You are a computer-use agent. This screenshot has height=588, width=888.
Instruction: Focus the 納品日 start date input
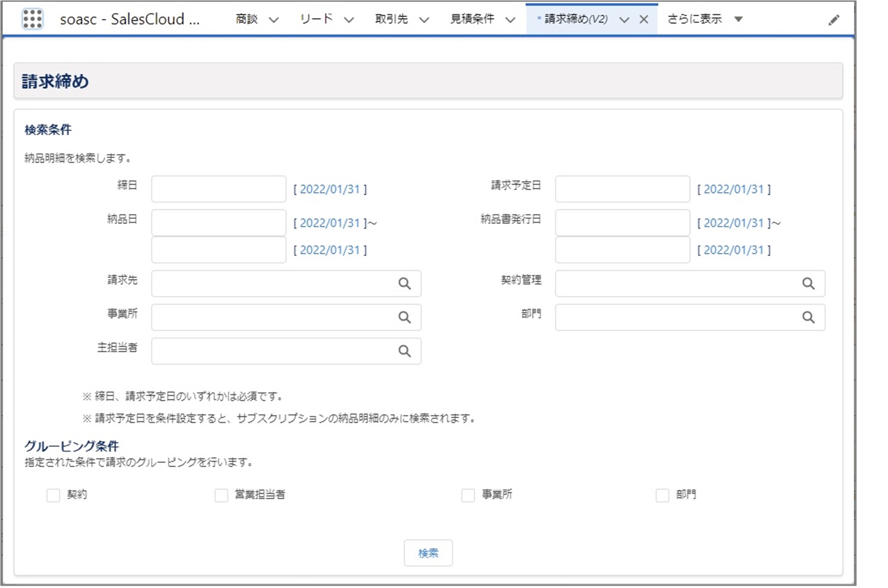(219, 223)
